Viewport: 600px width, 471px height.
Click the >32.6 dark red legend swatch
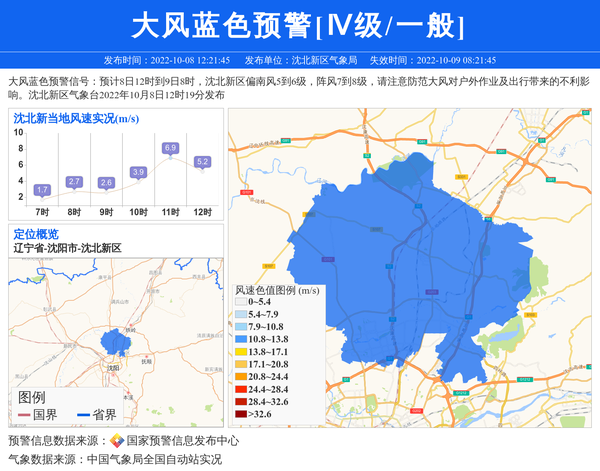[x=240, y=414]
